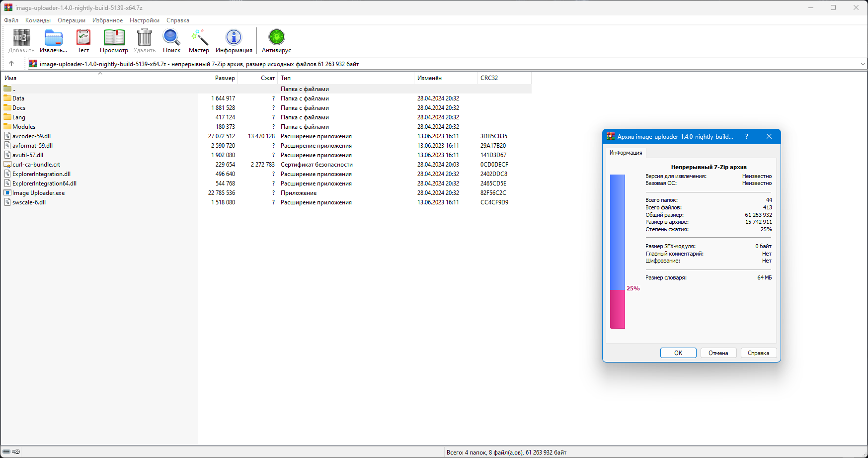The width and height of the screenshot is (868, 458).
Task: Go up one folder with arrow icon
Action: click(11, 64)
